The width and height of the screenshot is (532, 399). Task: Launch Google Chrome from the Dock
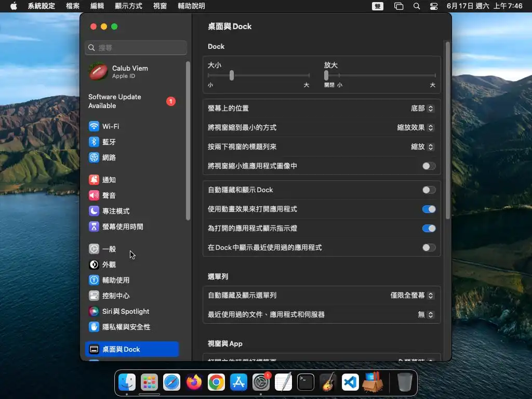[216, 382]
